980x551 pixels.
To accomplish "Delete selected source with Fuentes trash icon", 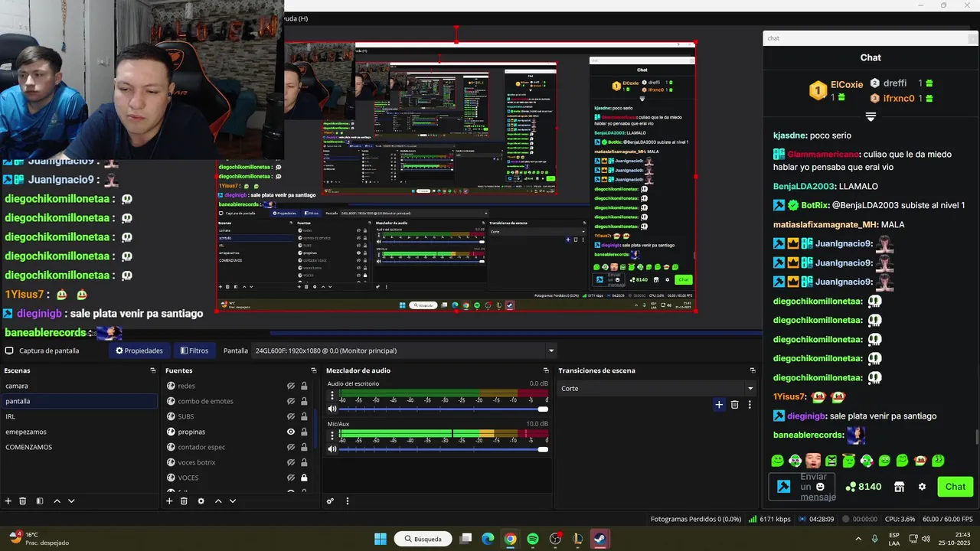I will (184, 501).
